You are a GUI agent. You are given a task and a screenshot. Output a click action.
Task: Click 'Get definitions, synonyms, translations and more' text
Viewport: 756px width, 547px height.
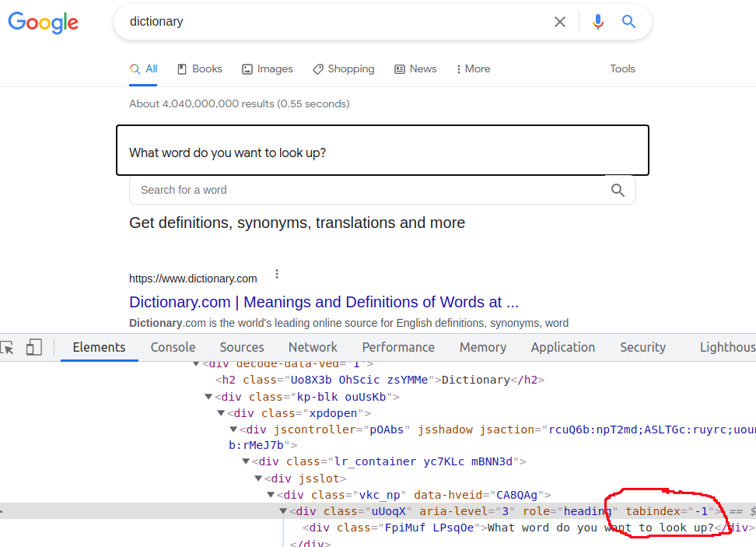[297, 223]
